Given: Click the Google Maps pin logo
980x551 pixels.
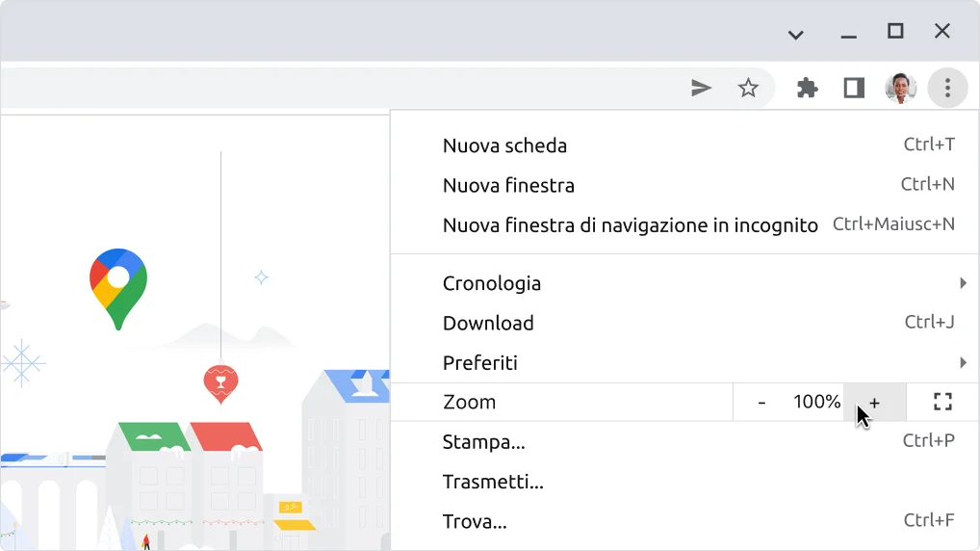Looking at the screenshot, I should [118, 289].
